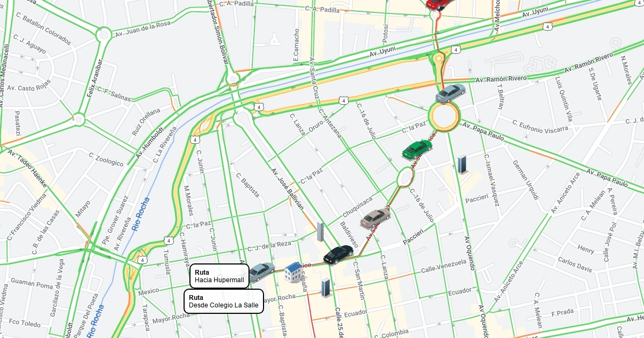
Task: Click the large roundabout at Av. Papa Paulo
Action: 445,116
